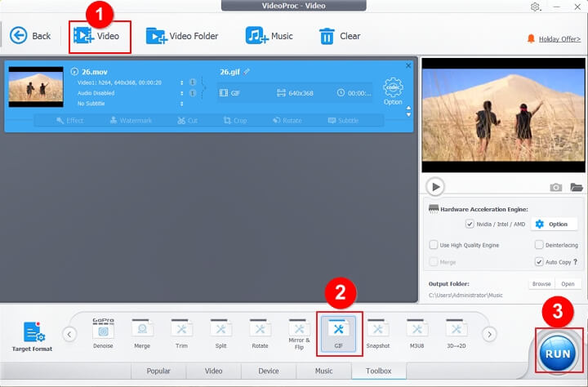Play the preview video
Viewport: 588px width, 387px height.
[x=435, y=186]
